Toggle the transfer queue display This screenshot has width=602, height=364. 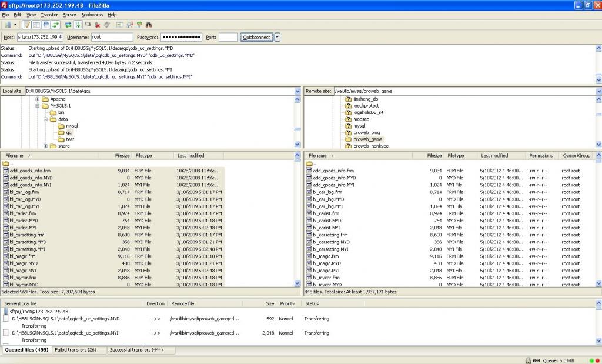(55, 25)
